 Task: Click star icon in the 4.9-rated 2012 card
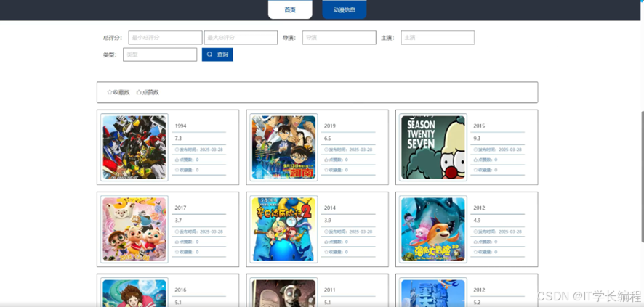475,252
